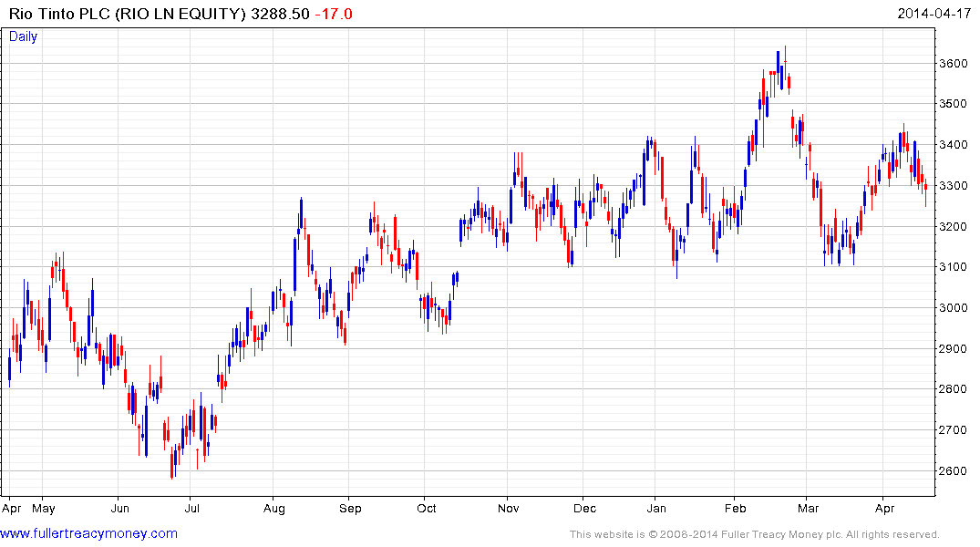Click the last price value 3288.50
This screenshot has height=547, width=980.
pyautogui.click(x=280, y=14)
